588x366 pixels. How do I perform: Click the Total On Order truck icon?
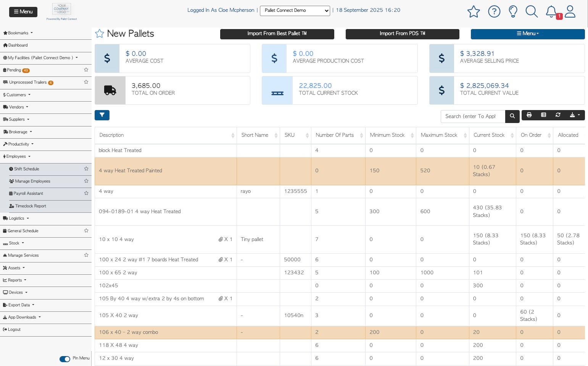110,90
